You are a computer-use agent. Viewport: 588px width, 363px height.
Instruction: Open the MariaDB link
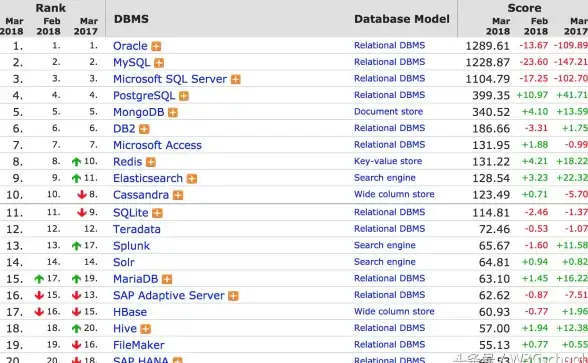tap(136, 279)
